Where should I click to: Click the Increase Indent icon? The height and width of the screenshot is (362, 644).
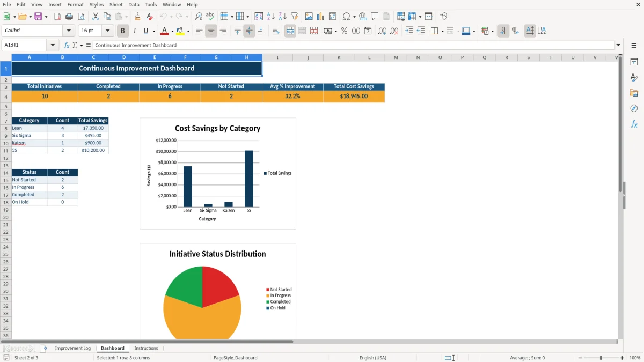pyautogui.click(x=409, y=31)
